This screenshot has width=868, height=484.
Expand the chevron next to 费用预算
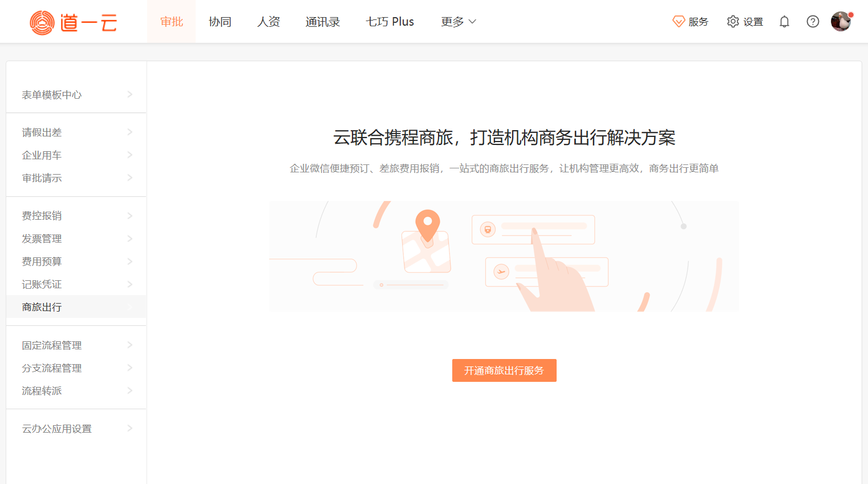(x=130, y=261)
